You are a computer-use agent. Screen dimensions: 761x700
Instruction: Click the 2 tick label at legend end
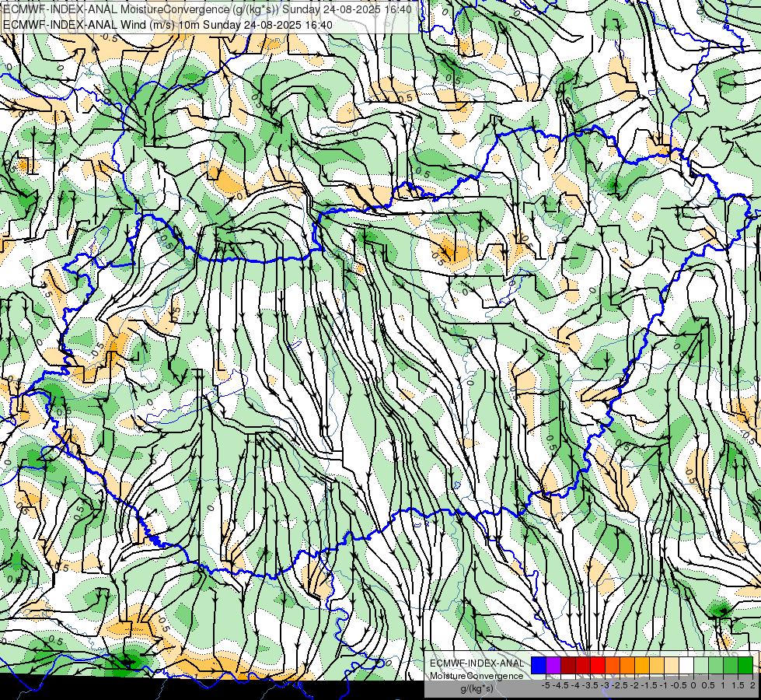point(752,685)
